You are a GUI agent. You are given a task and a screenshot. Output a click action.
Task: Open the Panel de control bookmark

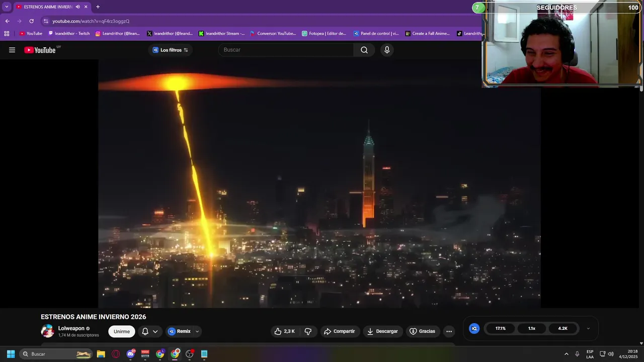click(376, 34)
